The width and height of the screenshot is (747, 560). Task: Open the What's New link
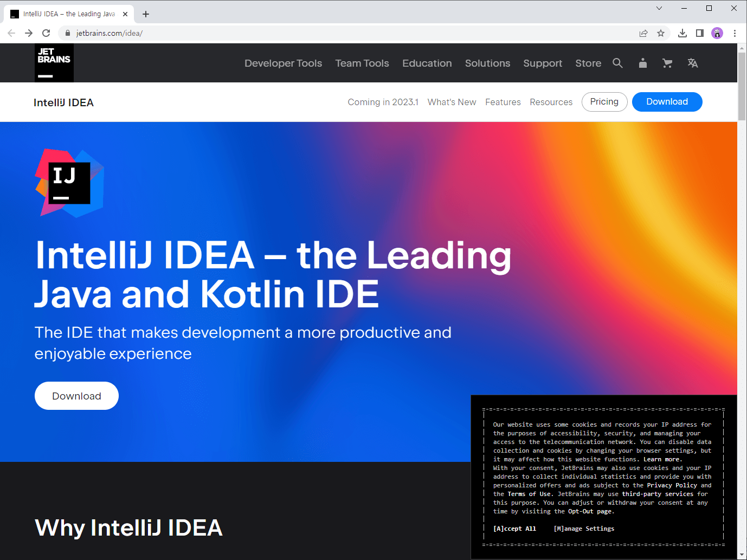452,102
